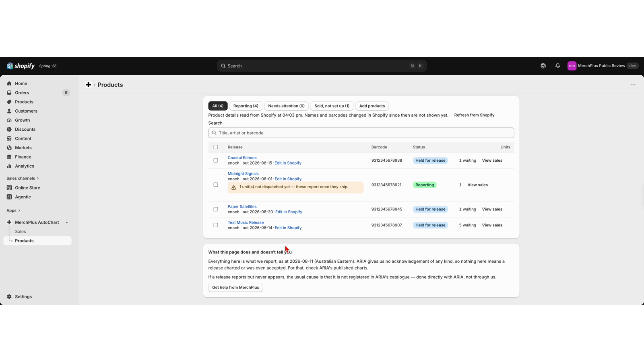View sales for Coastal Echoes

(x=492, y=160)
